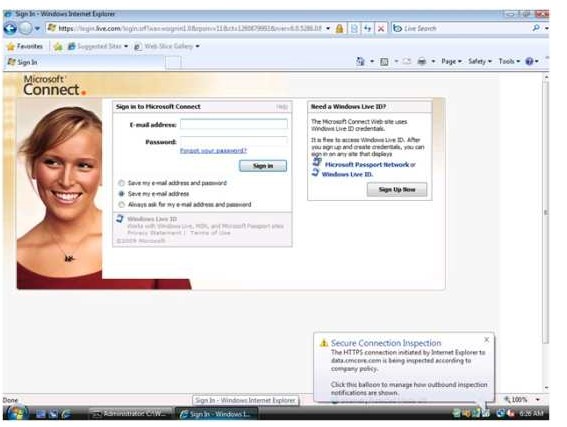Click the Compatibility View page icon
This screenshot has width=567, height=427.
354,29
